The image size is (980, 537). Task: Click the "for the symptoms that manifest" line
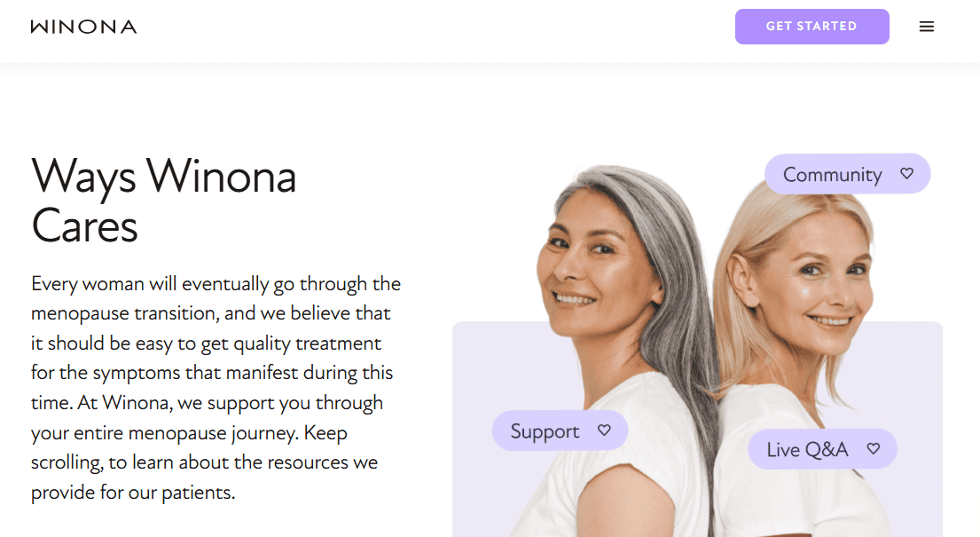point(212,373)
